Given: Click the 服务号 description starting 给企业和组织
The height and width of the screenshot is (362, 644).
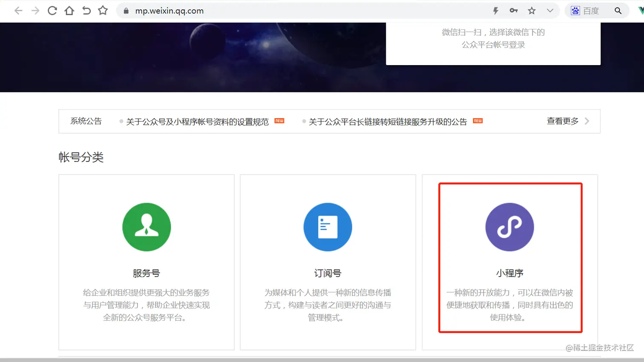Looking at the screenshot, I should tap(147, 305).
